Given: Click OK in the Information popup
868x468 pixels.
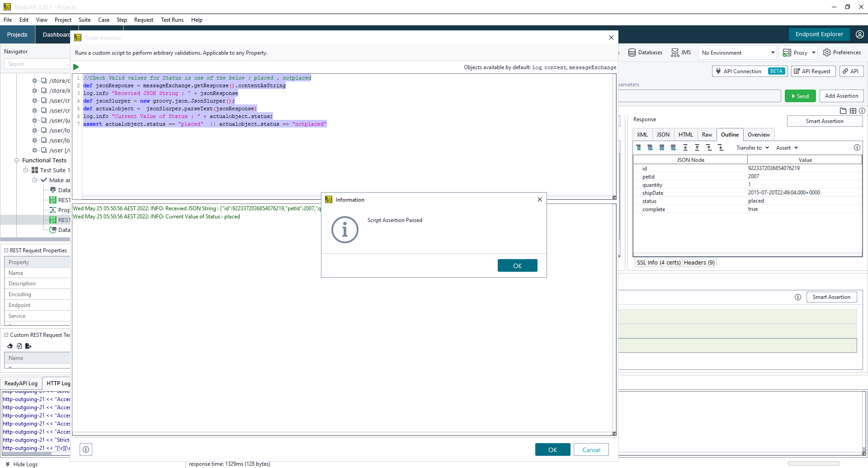Looking at the screenshot, I should click(517, 265).
